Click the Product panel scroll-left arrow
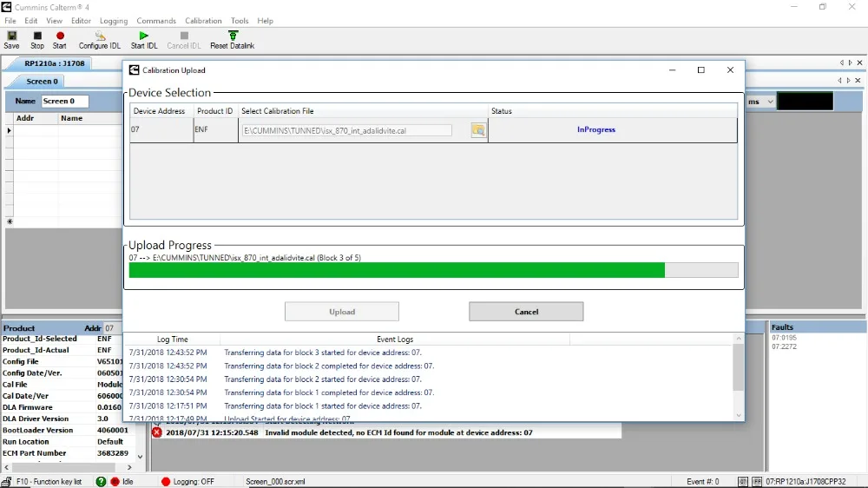The height and width of the screenshot is (488, 868). click(x=7, y=467)
